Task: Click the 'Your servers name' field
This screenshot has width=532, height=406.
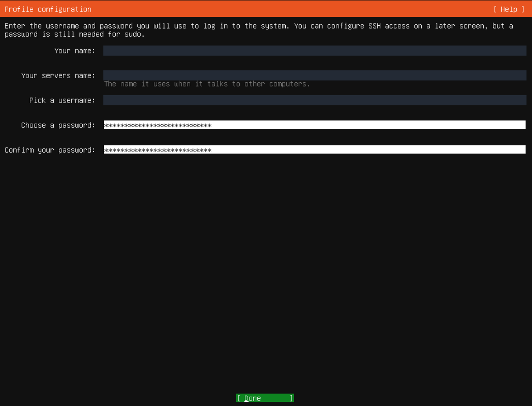Action: [x=315, y=75]
